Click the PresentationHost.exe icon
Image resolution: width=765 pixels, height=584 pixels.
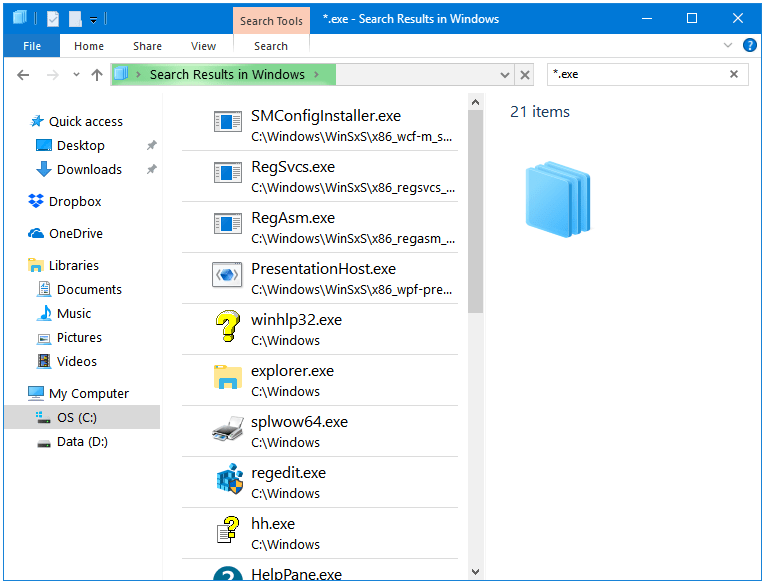pyautogui.click(x=227, y=275)
